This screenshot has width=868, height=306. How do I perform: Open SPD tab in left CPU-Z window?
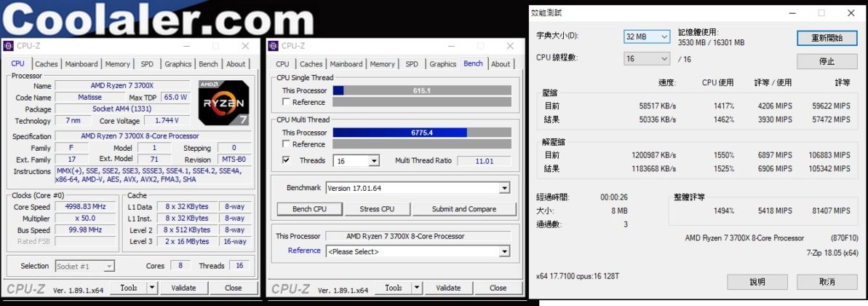click(147, 64)
